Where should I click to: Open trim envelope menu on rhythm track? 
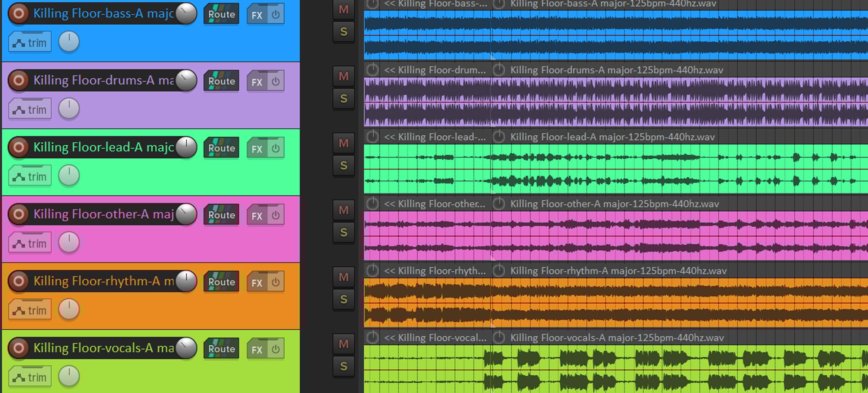[30, 309]
